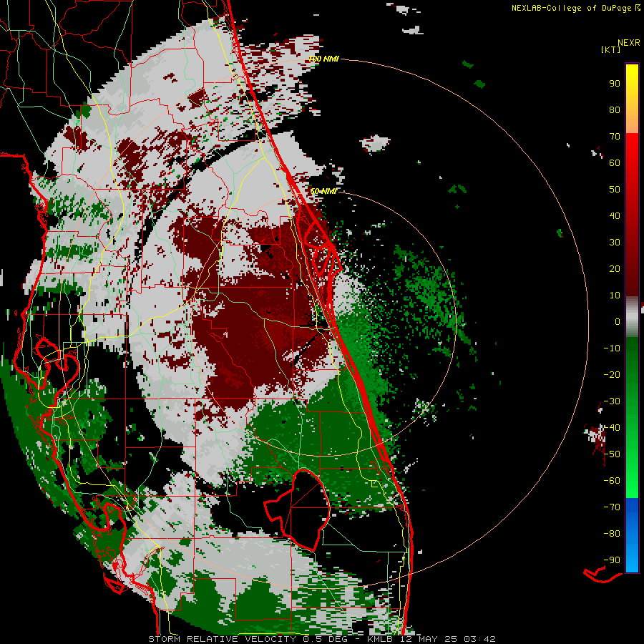Click the -90 label on velocity scale
The height and width of the screenshot is (644, 644).
(612, 560)
